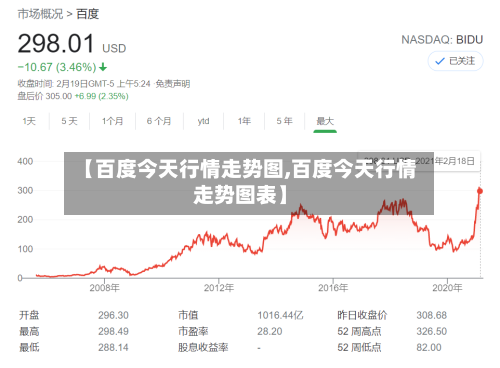Click the 298.01 current price

[56, 44]
